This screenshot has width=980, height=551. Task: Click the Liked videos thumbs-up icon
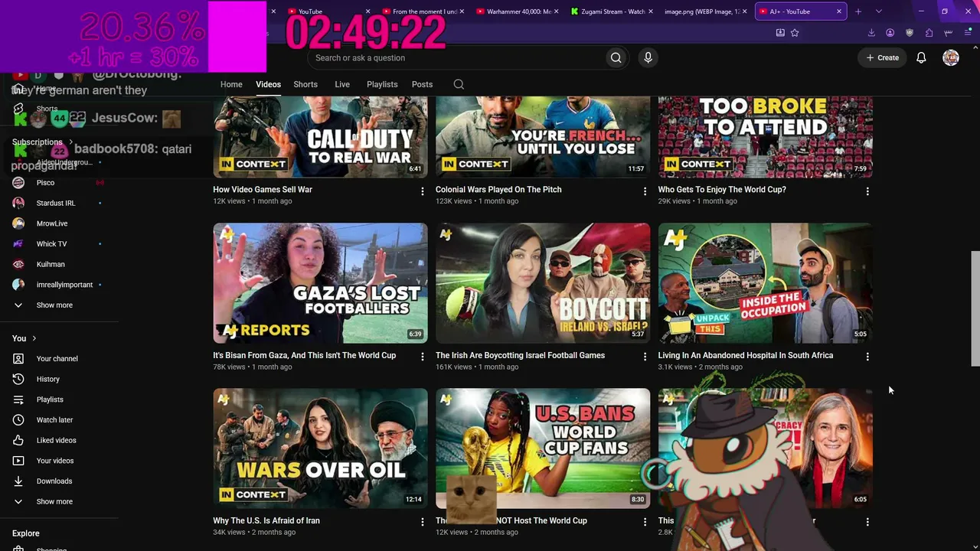click(18, 440)
